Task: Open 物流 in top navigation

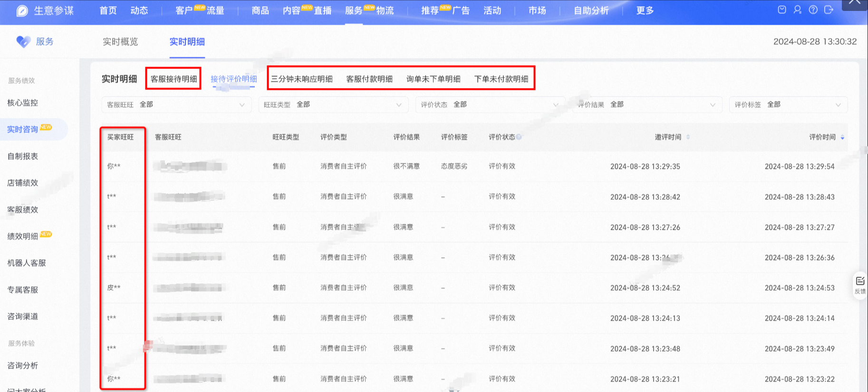Action: [385, 10]
